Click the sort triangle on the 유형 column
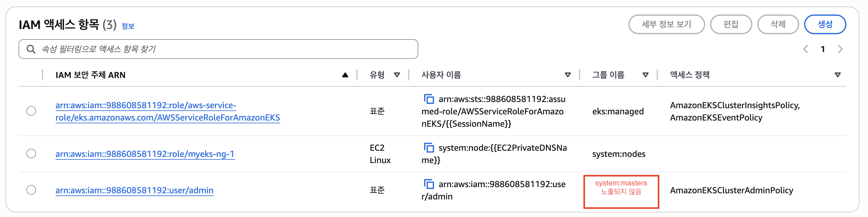 398,75
